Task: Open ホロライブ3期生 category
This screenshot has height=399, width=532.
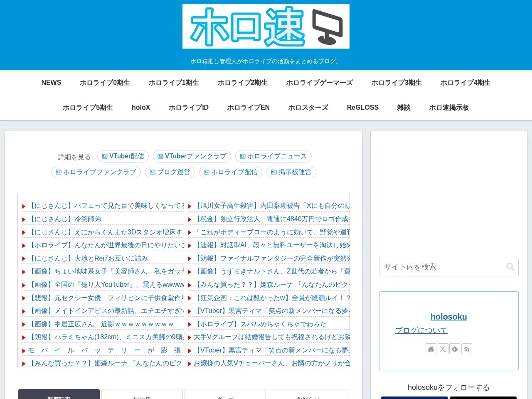Action: 397,83
